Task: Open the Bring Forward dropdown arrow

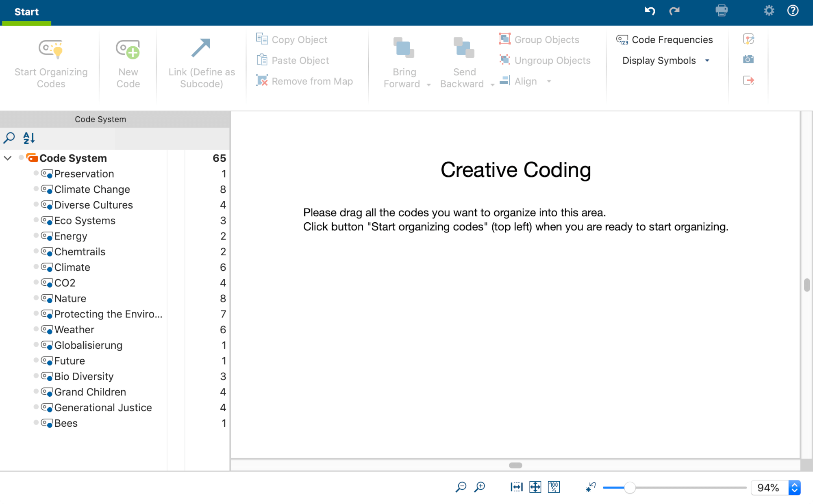Action: click(x=428, y=85)
